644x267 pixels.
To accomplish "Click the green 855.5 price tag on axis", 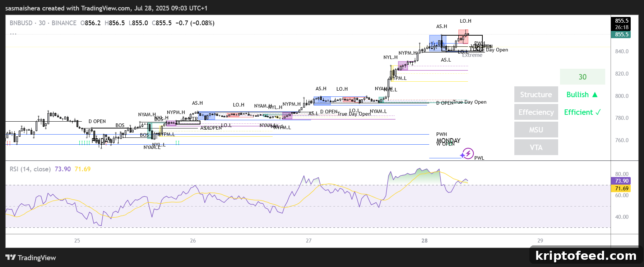I will [621, 35].
